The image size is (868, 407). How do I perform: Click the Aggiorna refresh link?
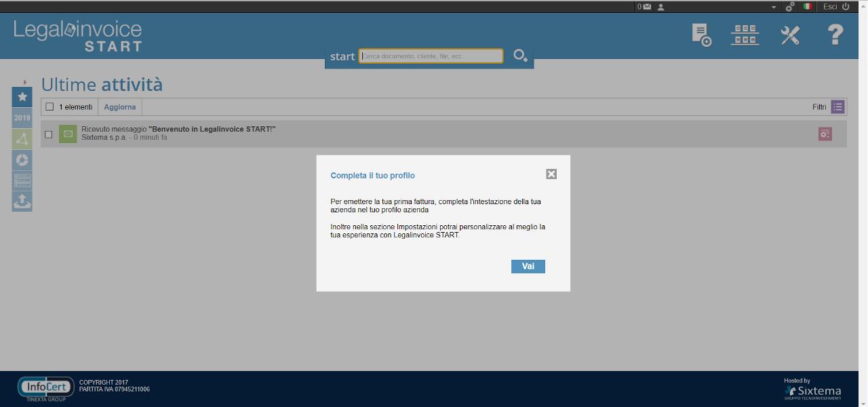tap(119, 106)
